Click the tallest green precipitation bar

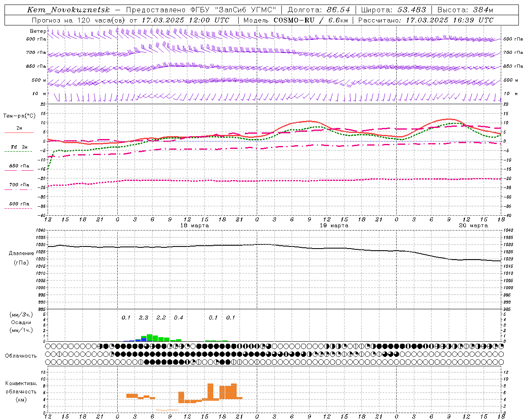tap(150, 338)
